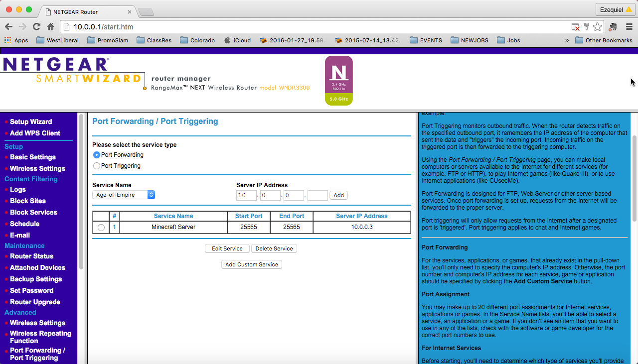Open the ClassRes bookmarks folder
Image resolution: width=638 pixels, height=364 pixels.
point(154,40)
